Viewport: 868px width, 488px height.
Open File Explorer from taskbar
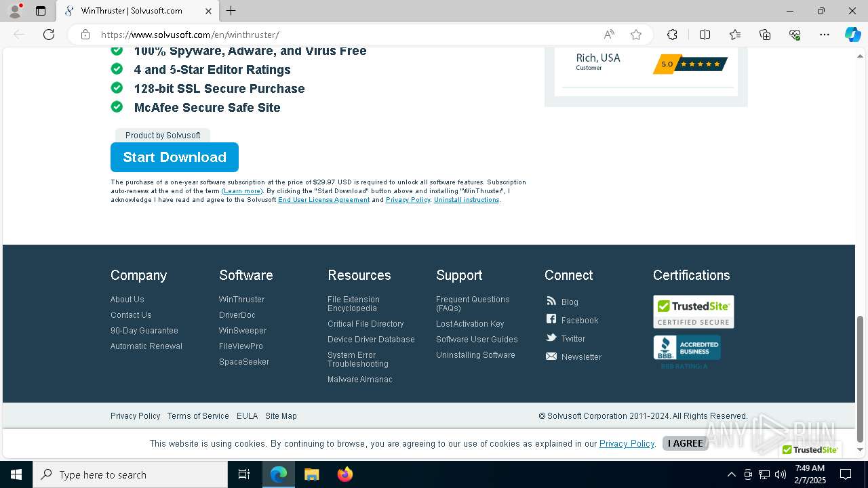(311, 474)
